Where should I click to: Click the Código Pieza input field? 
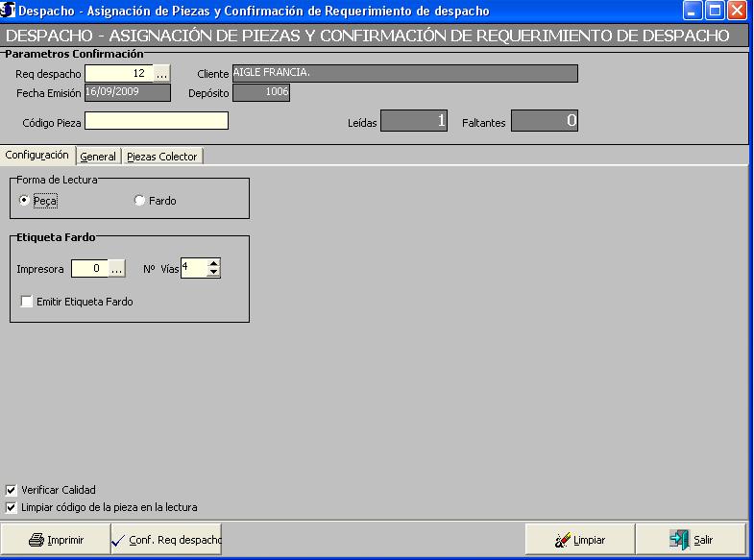tap(157, 121)
